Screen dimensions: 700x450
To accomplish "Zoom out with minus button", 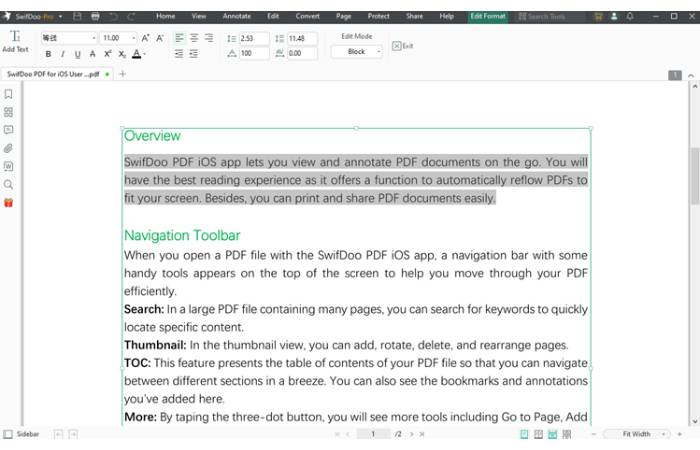I will point(594,434).
